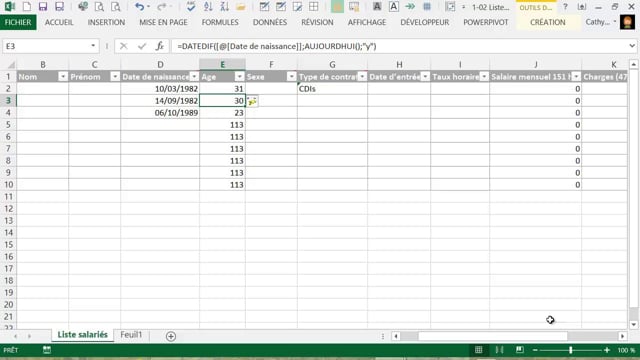Image resolution: width=640 pixels, height=360 pixels.
Task: Open Salaire mensuel filter dropdown
Action: coord(576,77)
